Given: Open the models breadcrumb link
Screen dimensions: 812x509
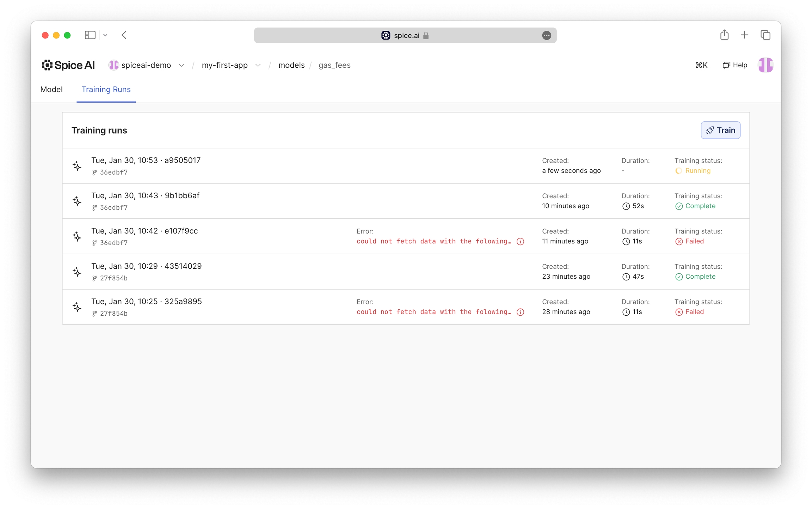Looking at the screenshot, I should [291, 65].
